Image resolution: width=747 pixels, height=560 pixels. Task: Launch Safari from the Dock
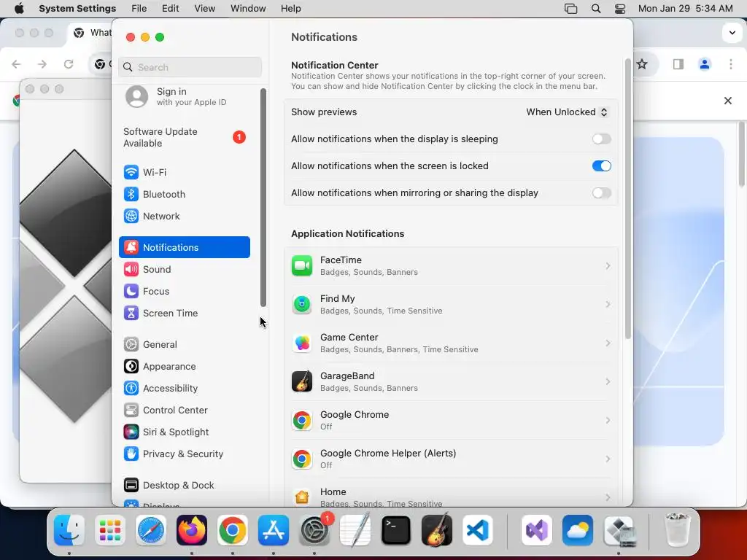151,530
